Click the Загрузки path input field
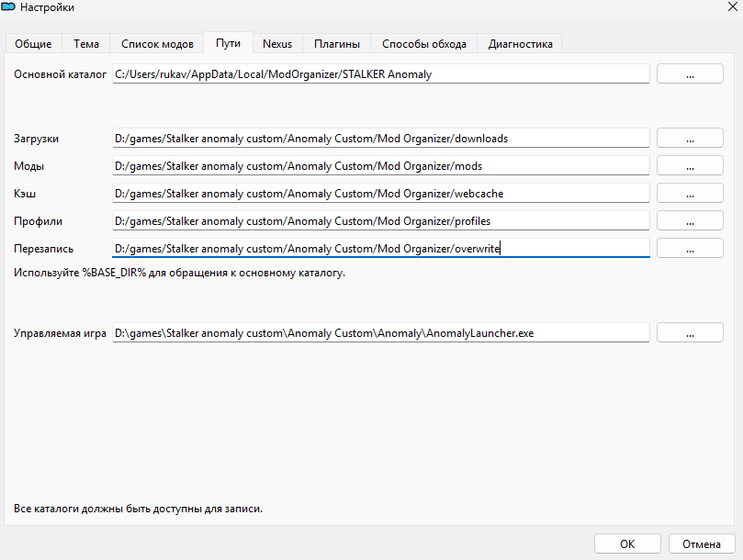 coord(380,139)
